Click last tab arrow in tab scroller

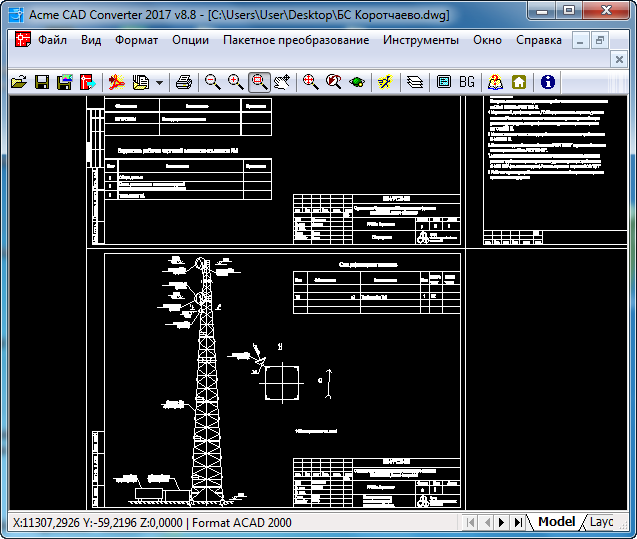(518, 522)
